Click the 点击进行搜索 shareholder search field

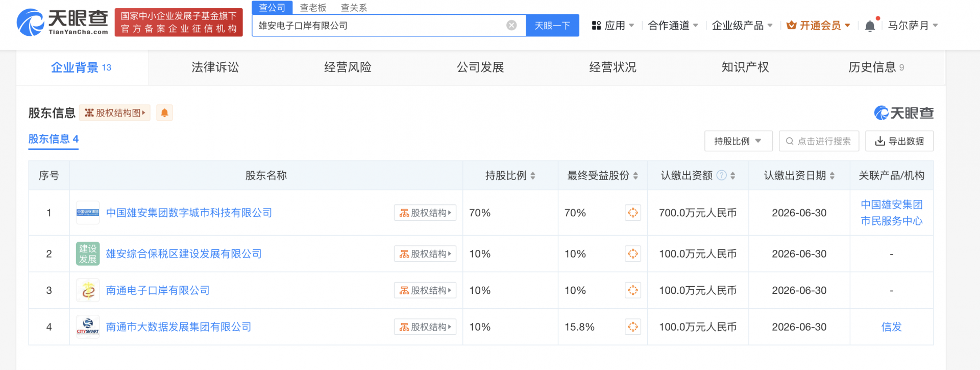pyautogui.click(x=819, y=141)
